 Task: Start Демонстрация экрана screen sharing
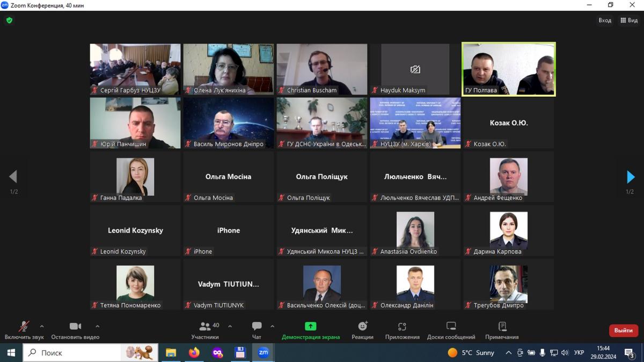coord(311,330)
